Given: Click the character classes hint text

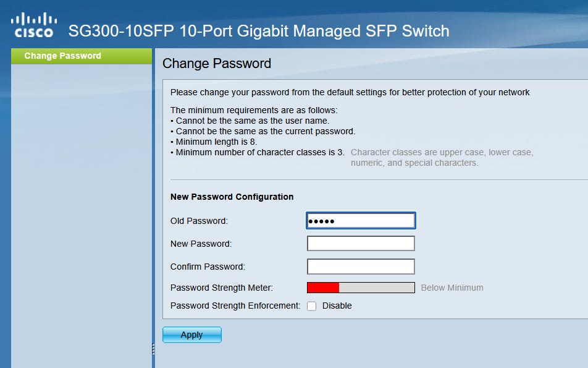Looking at the screenshot, I should pos(442,158).
